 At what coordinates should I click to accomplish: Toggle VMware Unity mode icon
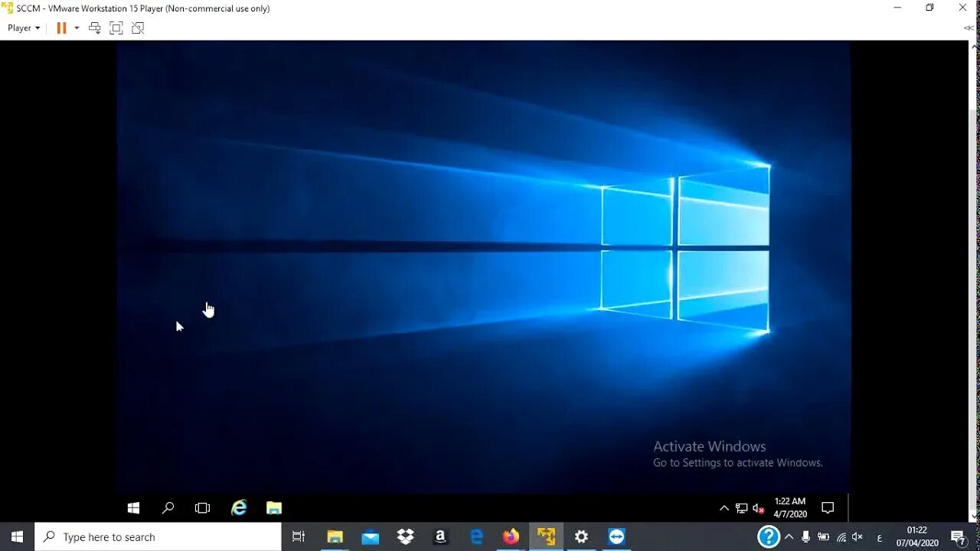coord(138,28)
